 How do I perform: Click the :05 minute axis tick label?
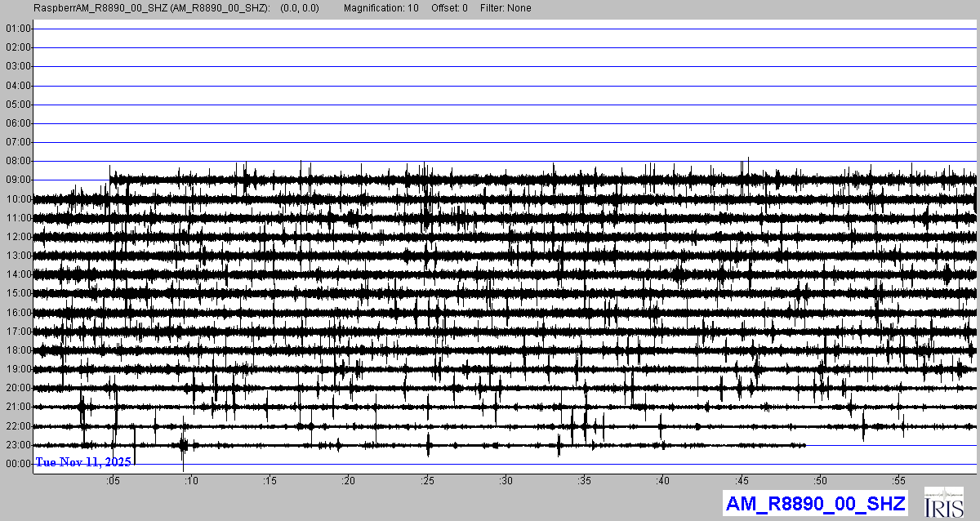112,480
